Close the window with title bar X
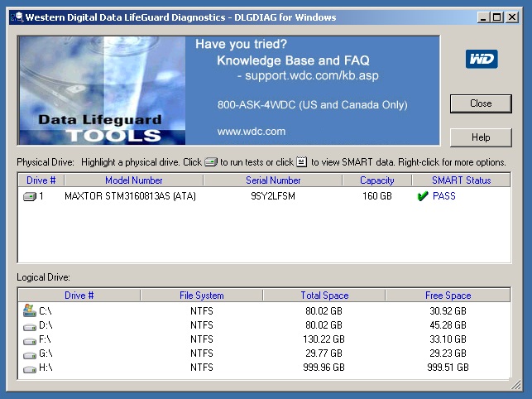 [x=512, y=17]
